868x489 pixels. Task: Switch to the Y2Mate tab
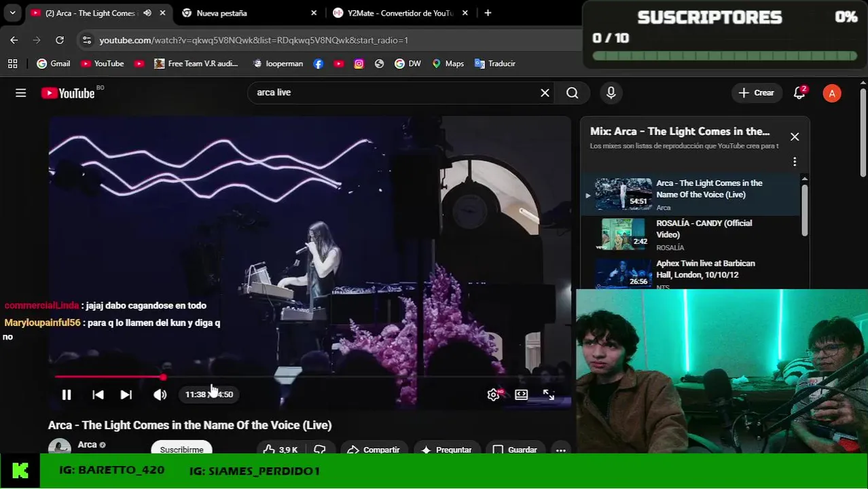click(401, 13)
